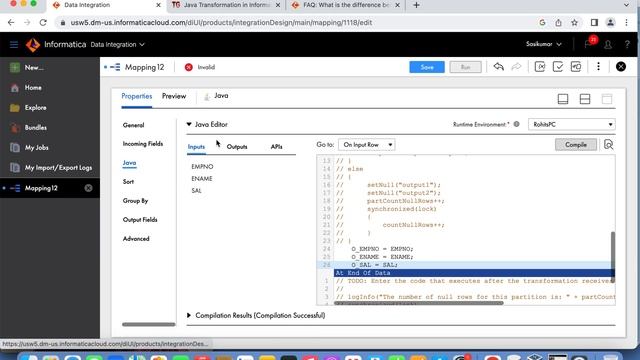Click the redo arrow in the mapping toolbar
This screenshot has width=640, height=360.
pos(516,67)
